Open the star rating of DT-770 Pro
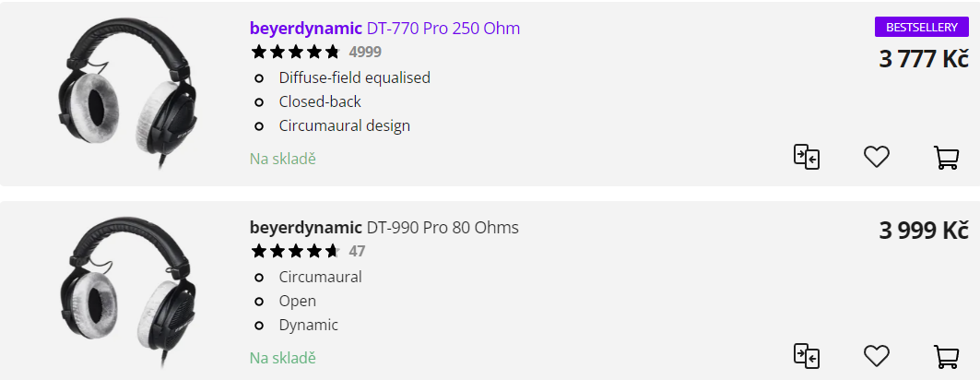This screenshot has width=980, height=380. 295,52
